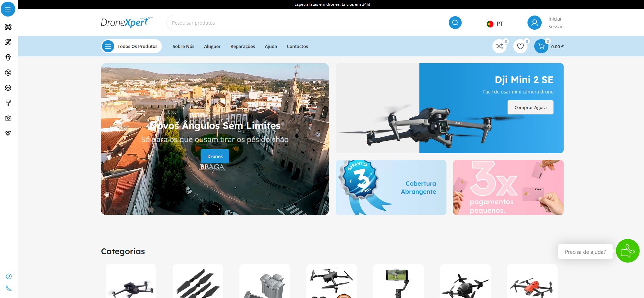Screen dimensions: 644x298
Task: Click the Iniciar Sessão link
Action: [556, 23]
